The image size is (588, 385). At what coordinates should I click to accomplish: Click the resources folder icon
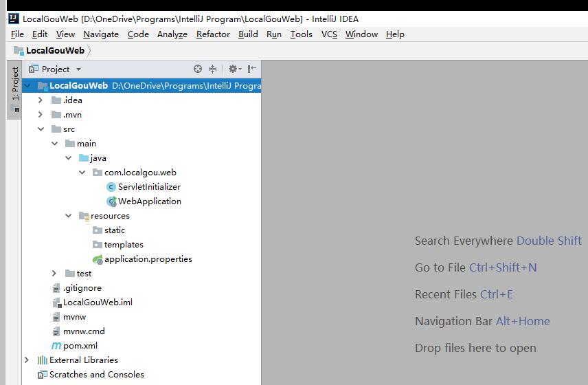[x=84, y=216]
